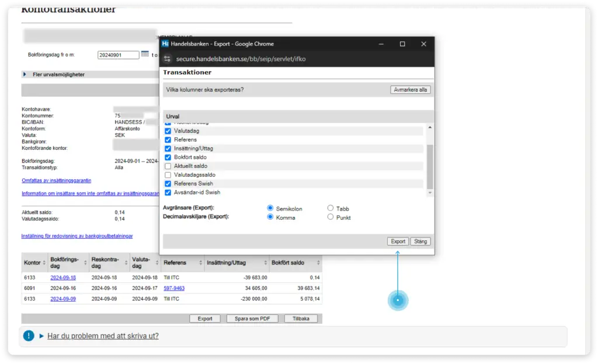The width and height of the screenshot is (598, 364).
Task: Uncheck the Referens column checkbox
Action: coord(168,140)
